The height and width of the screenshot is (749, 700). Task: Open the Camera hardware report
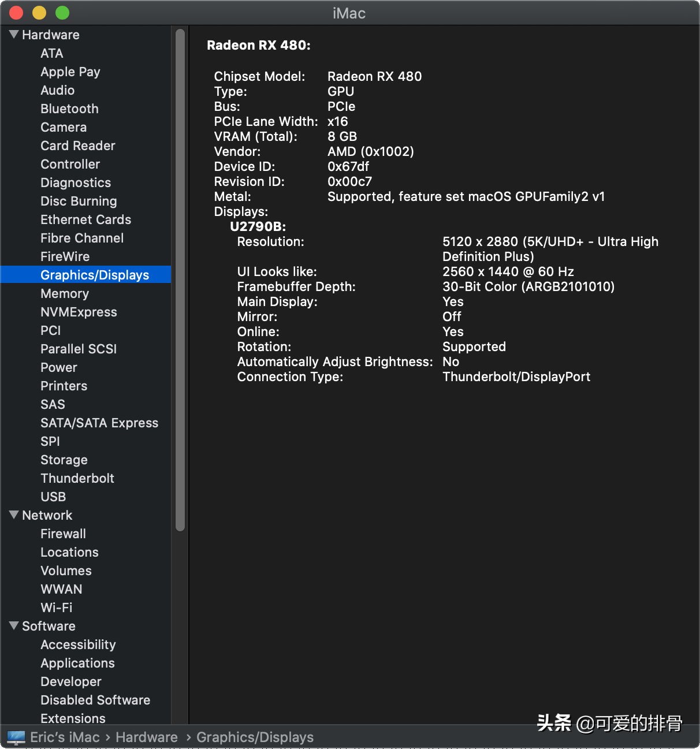tap(64, 127)
